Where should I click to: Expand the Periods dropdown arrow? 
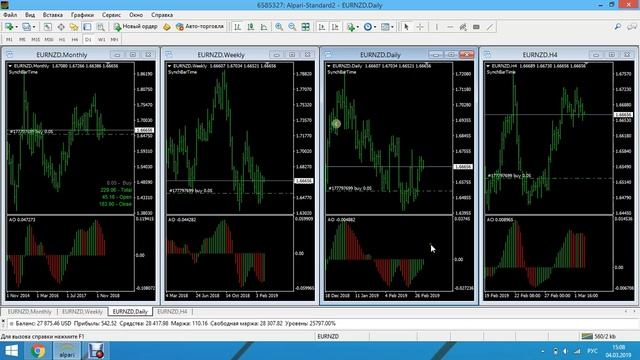pos(375,27)
